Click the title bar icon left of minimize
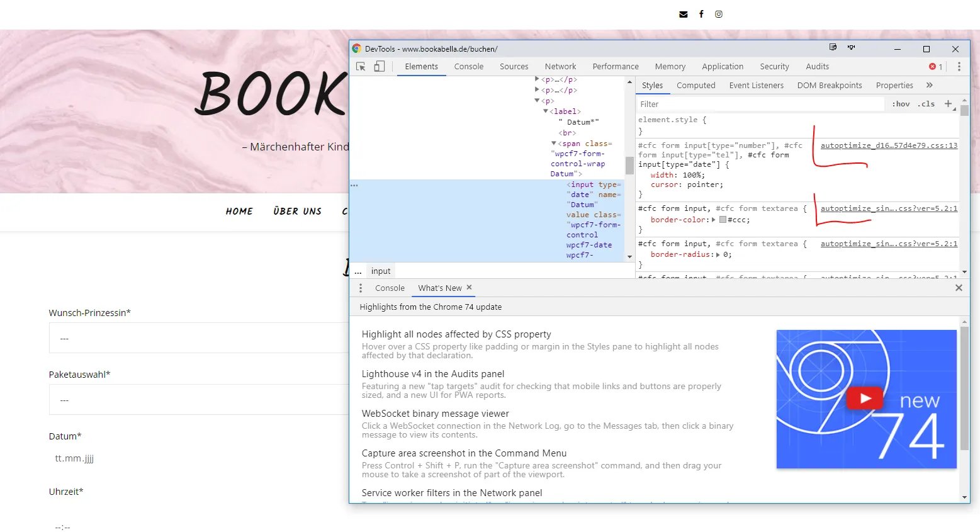 point(852,47)
